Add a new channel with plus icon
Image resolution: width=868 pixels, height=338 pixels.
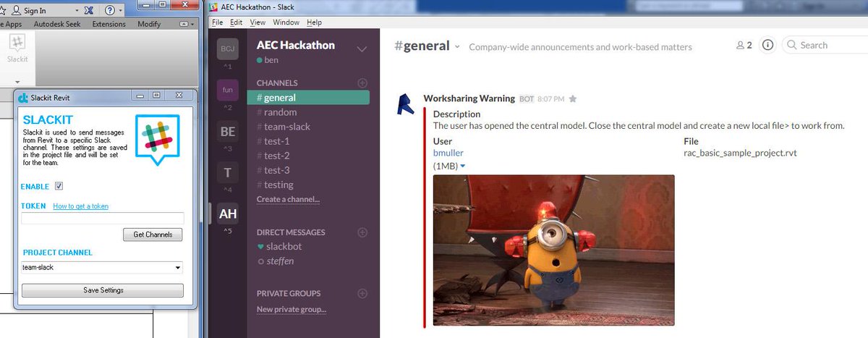pos(362,83)
